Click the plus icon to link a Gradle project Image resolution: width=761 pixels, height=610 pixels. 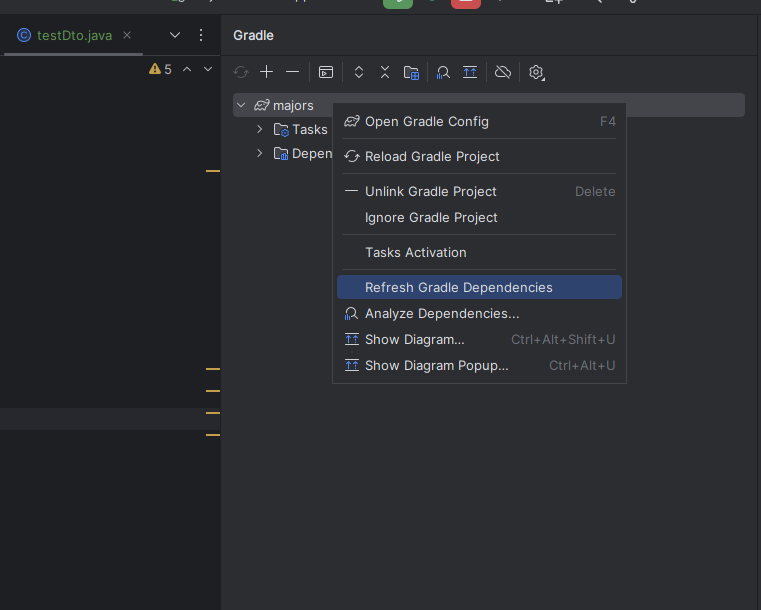(x=266, y=72)
